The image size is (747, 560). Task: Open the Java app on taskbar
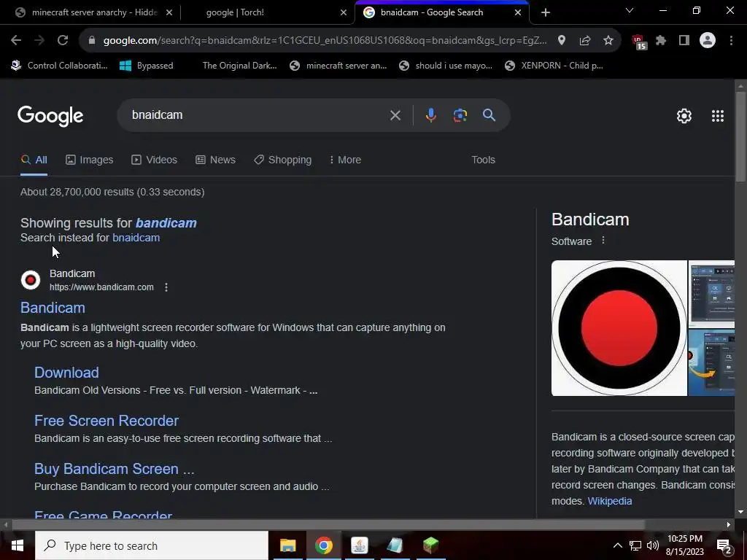pyautogui.click(x=359, y=545)
